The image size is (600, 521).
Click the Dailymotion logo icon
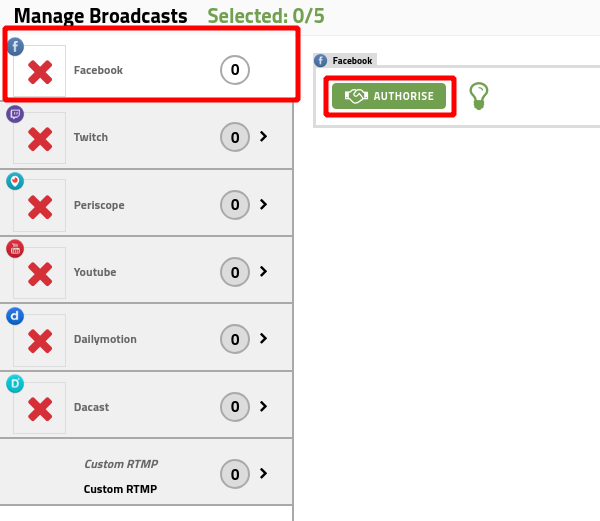15,316
